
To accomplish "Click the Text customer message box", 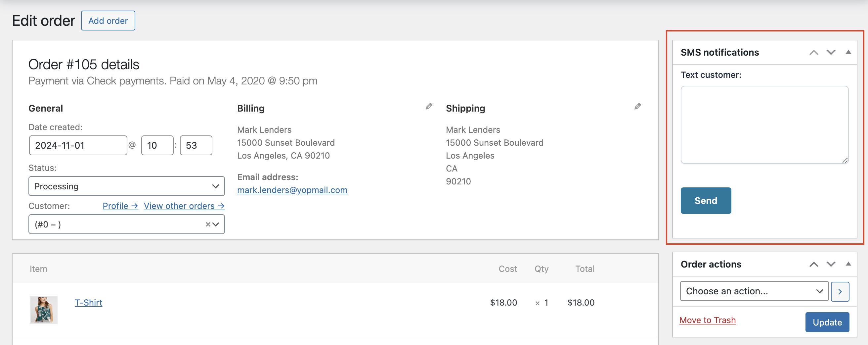I will point(764,125).
